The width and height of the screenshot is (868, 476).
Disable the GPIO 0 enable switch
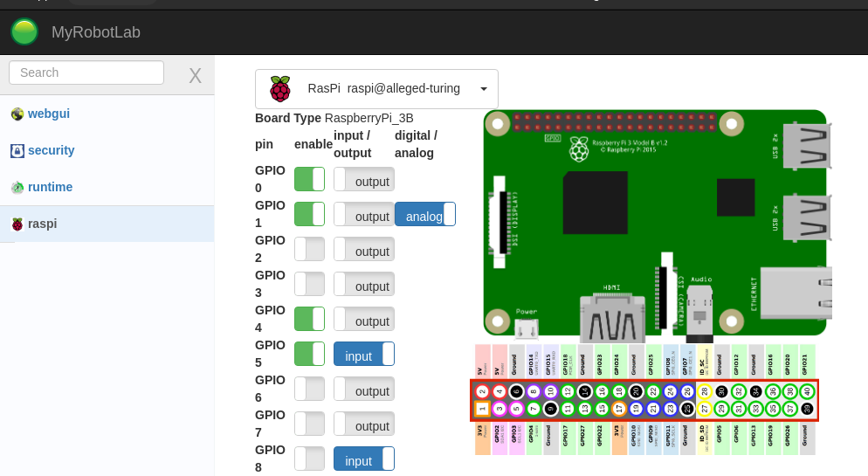(309, 179)
